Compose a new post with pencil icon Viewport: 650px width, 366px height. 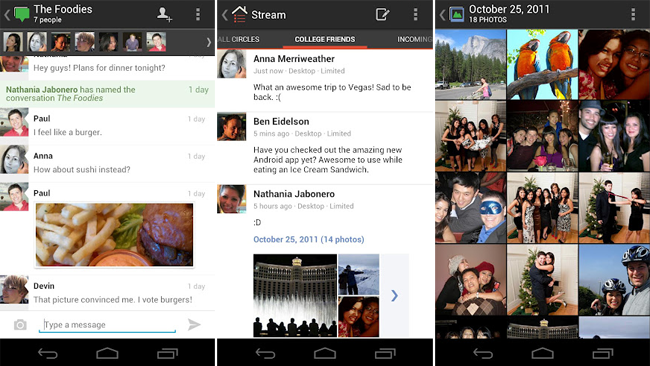tap(382, 15)
